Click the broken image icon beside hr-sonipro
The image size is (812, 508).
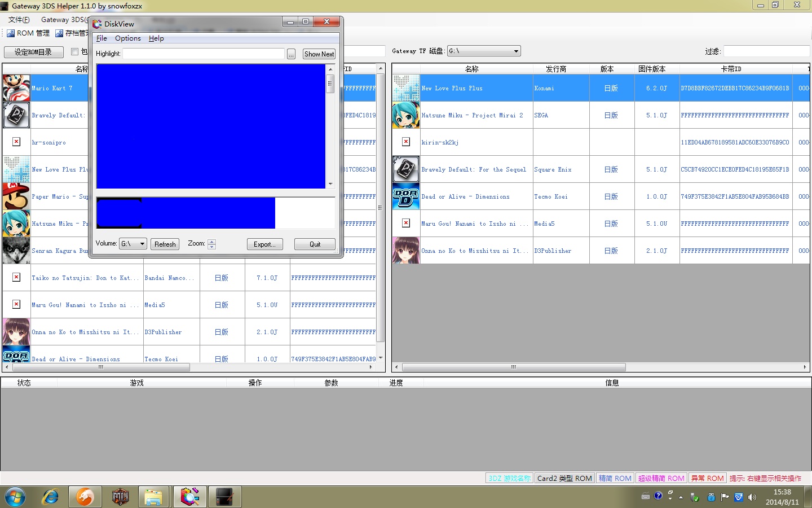pyautogui.click(x=16, y=142)
